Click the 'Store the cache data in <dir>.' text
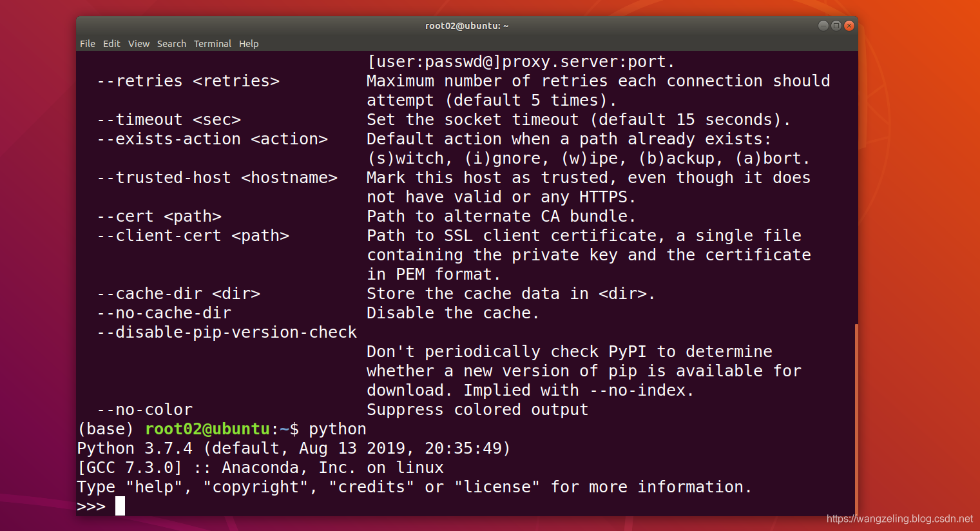 click(511, 294)
